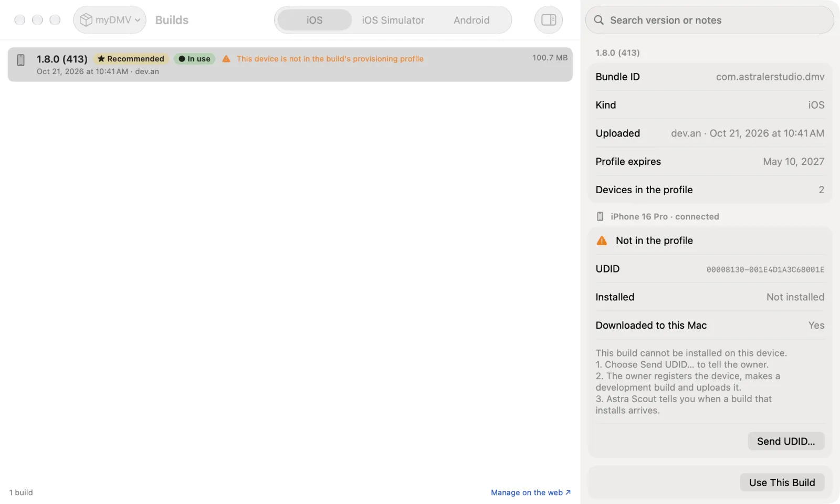840x504 pixels.
Task: Click the warning triangle in build row
Action: [226, 59]
